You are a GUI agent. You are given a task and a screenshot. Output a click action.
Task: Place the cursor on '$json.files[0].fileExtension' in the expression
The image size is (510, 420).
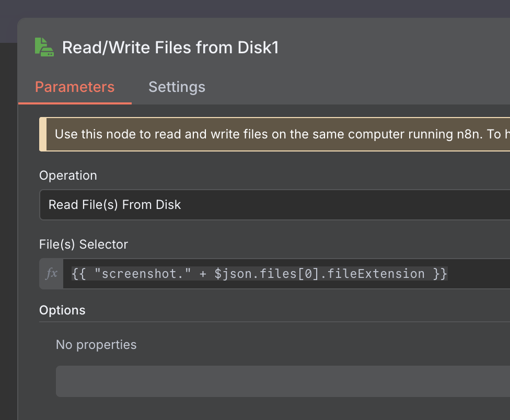pyautogui.click(x=319, y=274)
